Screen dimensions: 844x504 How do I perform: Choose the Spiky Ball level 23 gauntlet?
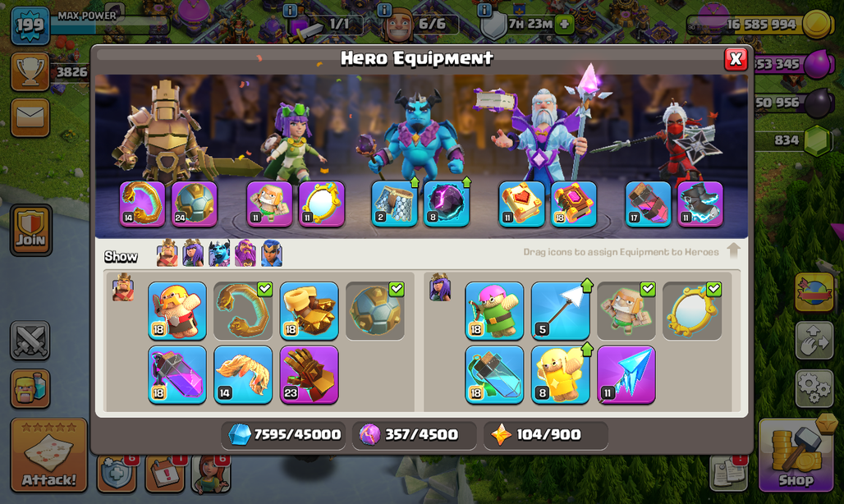(x=309, y=374)
